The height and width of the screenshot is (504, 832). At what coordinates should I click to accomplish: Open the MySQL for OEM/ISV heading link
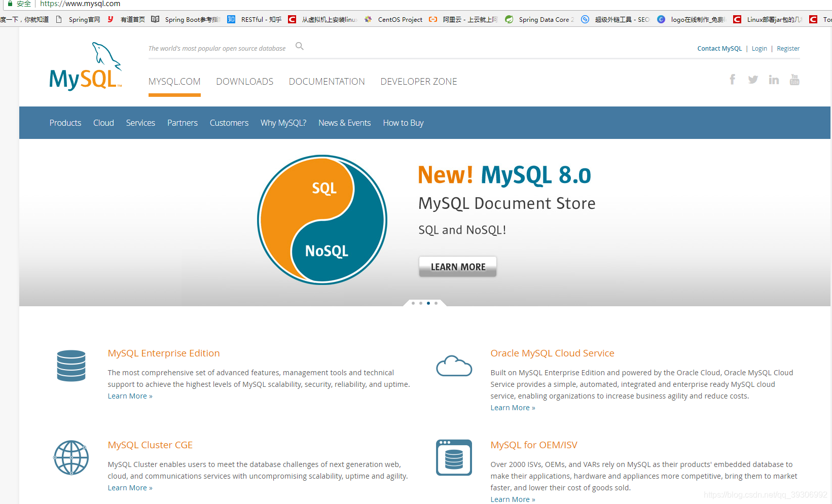click(534, 445)
